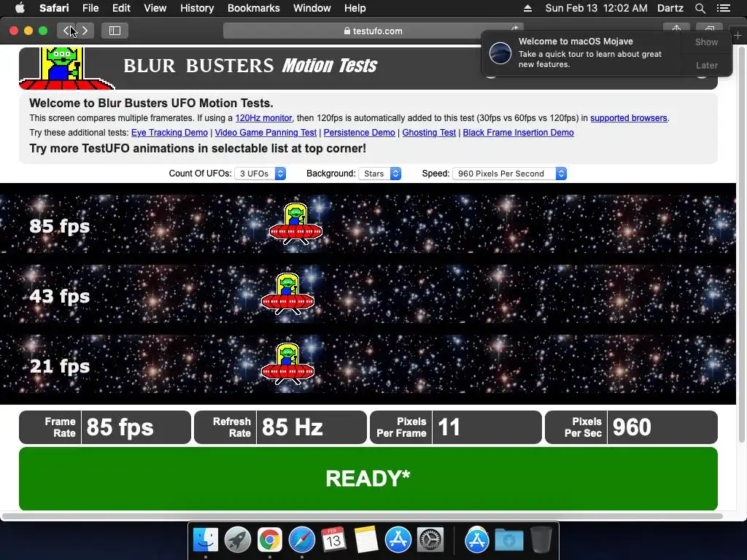
Task: Open Safari compass in the Dock
Action: point(301,540)
